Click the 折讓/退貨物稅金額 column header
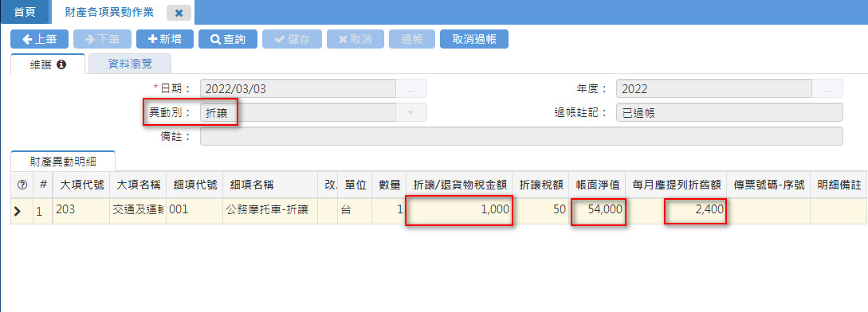 [x=460, y=185]
